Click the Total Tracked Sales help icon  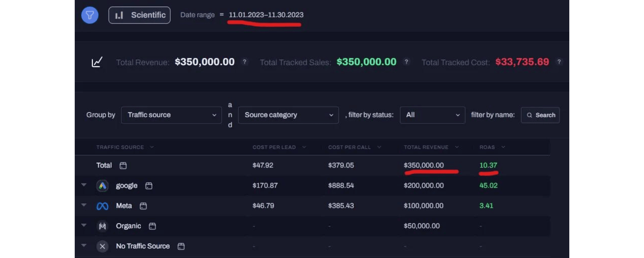406,62
